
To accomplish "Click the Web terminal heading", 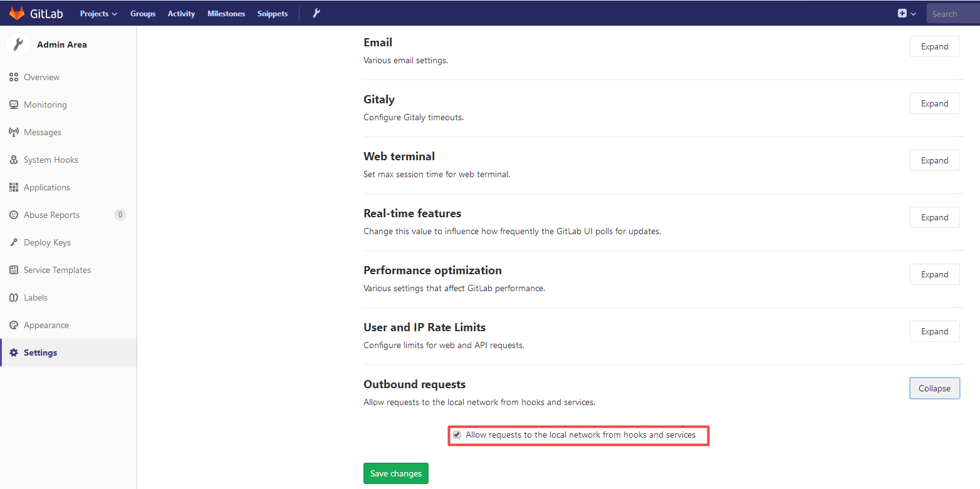I will click(399, 157).
